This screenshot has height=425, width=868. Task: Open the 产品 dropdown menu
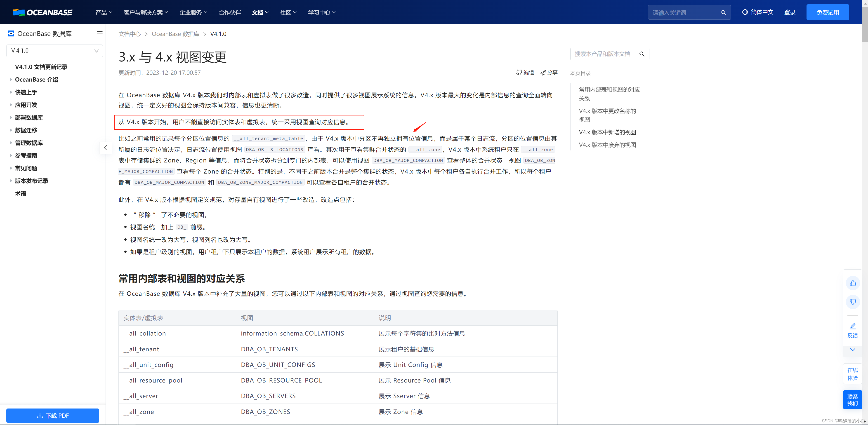click(x=104, y=12)
